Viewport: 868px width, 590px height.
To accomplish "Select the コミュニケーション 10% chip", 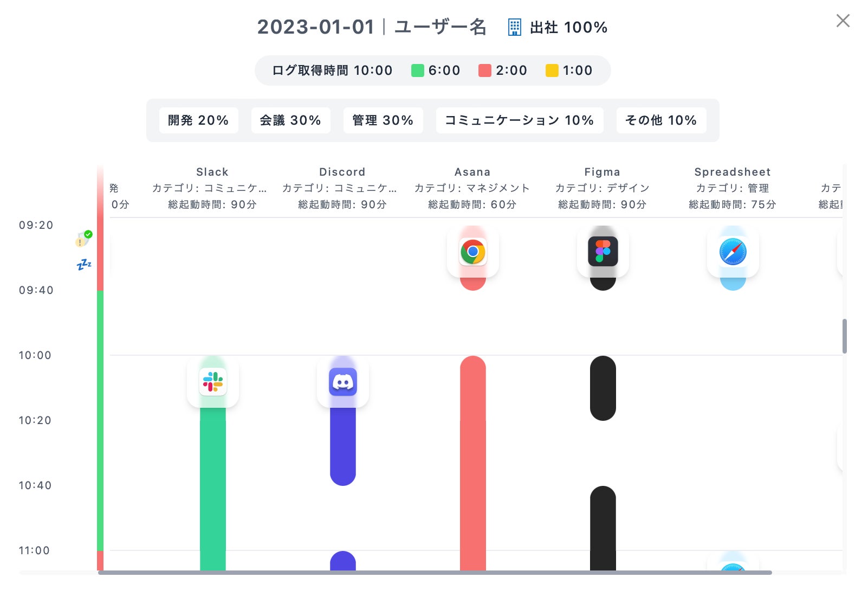I will pos(520,120).
